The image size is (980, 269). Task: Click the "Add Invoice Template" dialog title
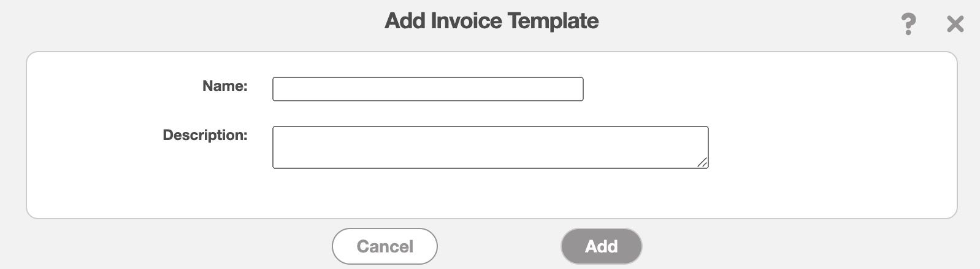coord(491,21)
